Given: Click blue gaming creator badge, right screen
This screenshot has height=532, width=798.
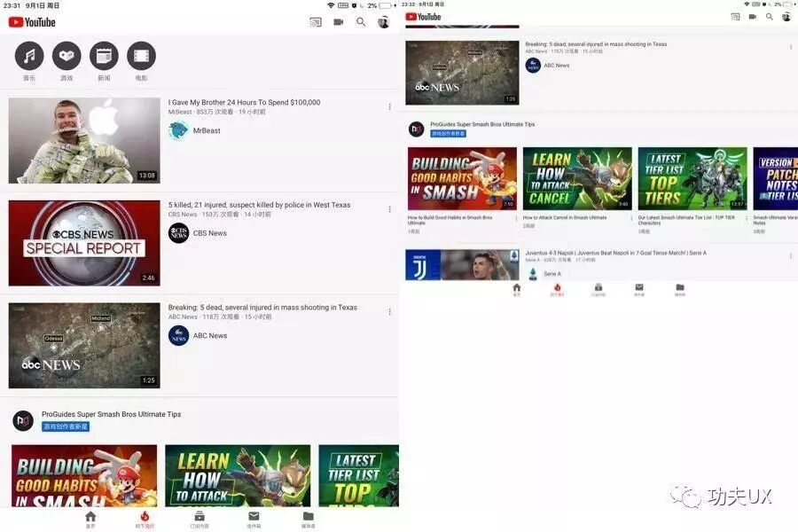Looking at the screenshot, I should pyautogui.click(x=449, y=133).
